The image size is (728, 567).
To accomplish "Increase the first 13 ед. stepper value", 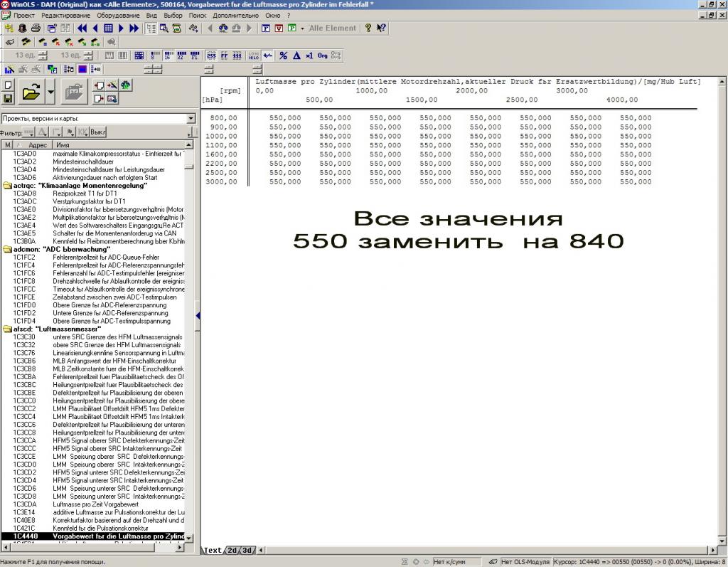I will [x=43, y=53].
